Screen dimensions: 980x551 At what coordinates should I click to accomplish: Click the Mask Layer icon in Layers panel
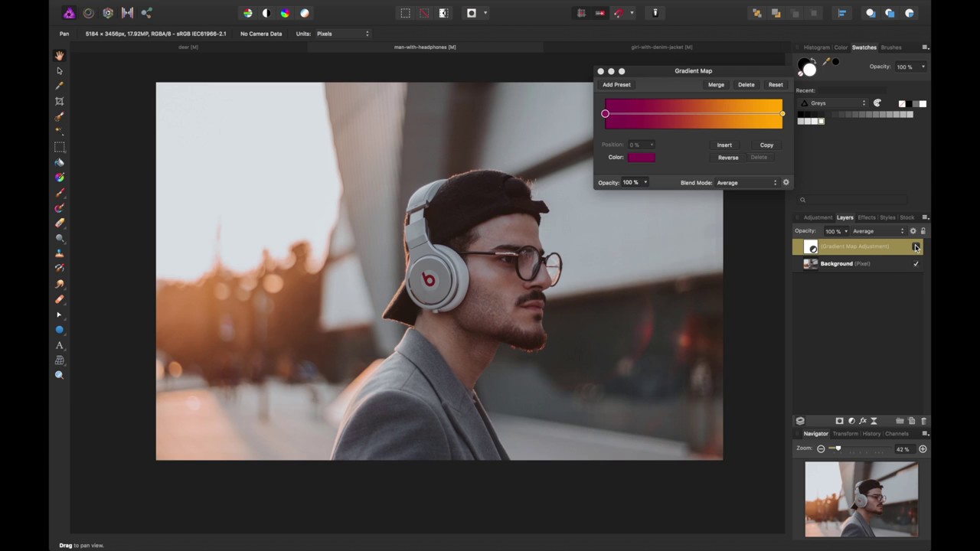pyautogui.click(x=839, y=421)
